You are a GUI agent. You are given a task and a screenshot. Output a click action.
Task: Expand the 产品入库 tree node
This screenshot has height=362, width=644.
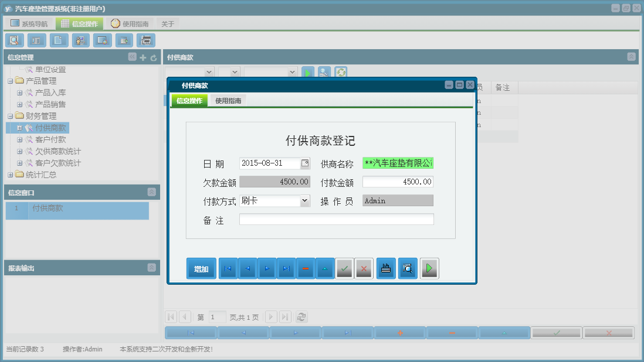pyautogui.click(x=19, y=93)
